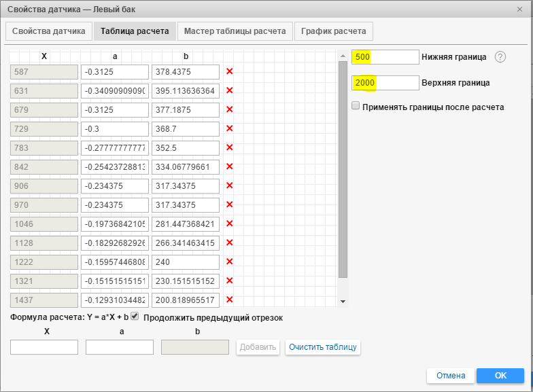Viewport: 533px width, 392px height.
Task: Switch to Свойства датчика tab
Action: pos(49,31)
